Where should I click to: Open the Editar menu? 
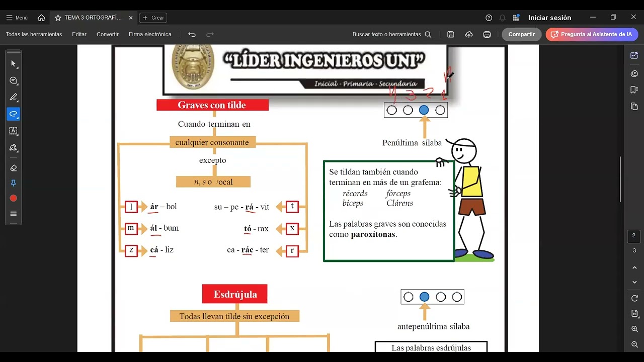pyautogui.click(x=79, y=34)
